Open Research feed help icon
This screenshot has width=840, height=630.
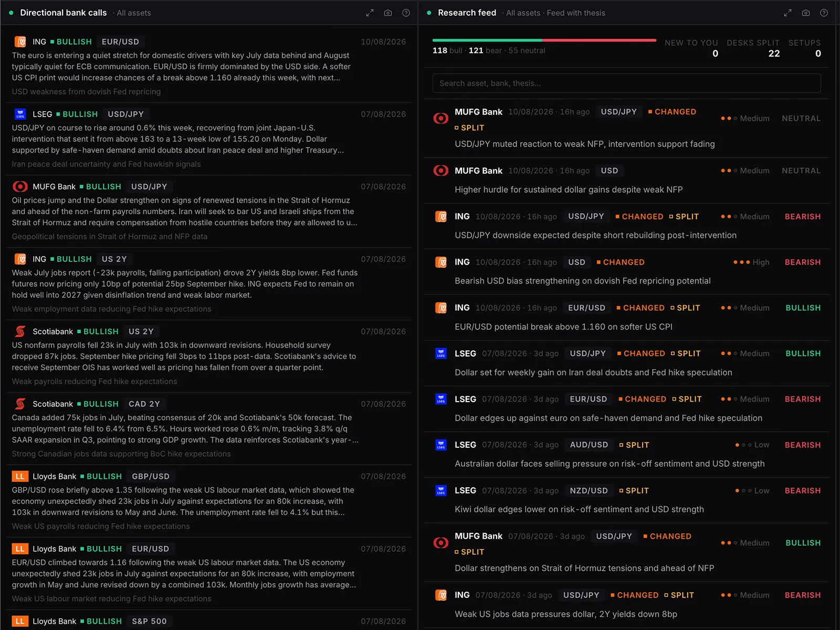824,13
